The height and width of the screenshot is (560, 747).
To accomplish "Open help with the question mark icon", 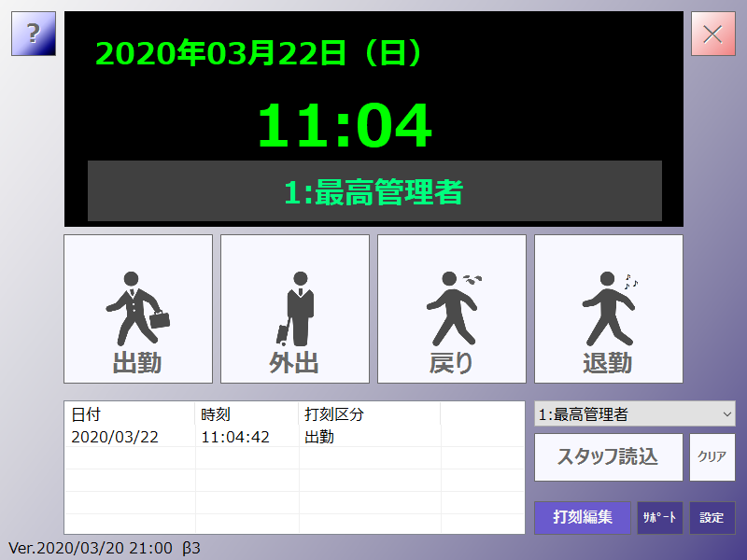I will [34, 35].
